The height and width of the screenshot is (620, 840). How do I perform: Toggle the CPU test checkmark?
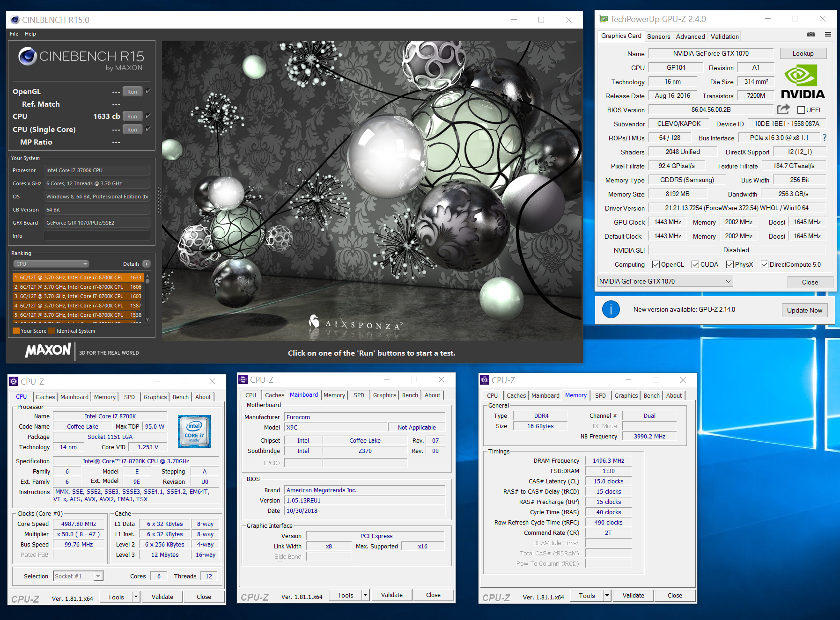148,116
